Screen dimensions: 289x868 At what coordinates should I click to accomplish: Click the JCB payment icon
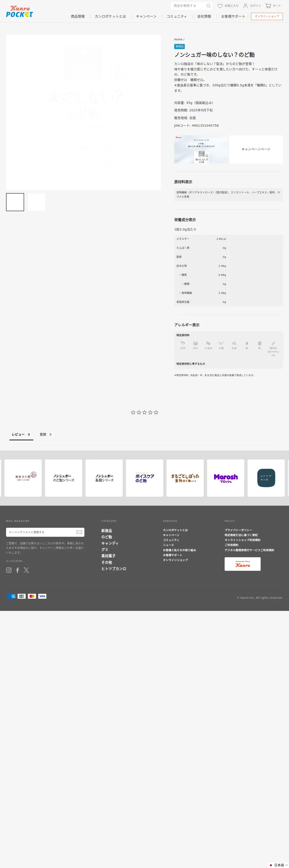pos(22,596)
